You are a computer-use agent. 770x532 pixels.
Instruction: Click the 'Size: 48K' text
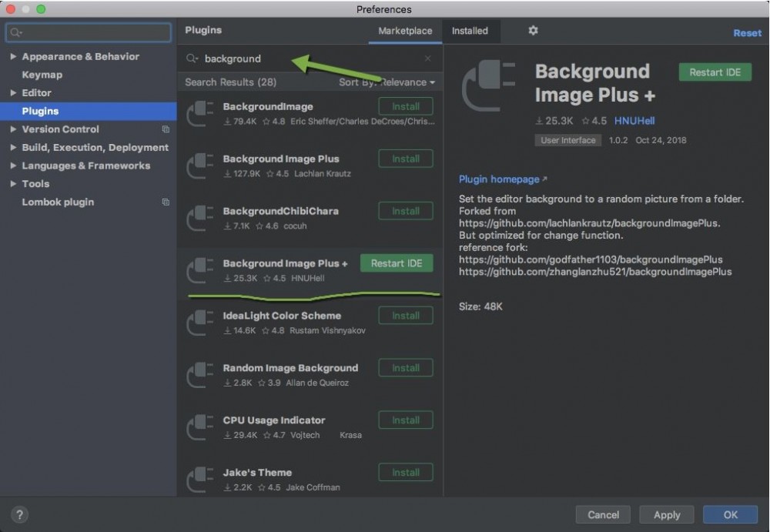(480, 306)
